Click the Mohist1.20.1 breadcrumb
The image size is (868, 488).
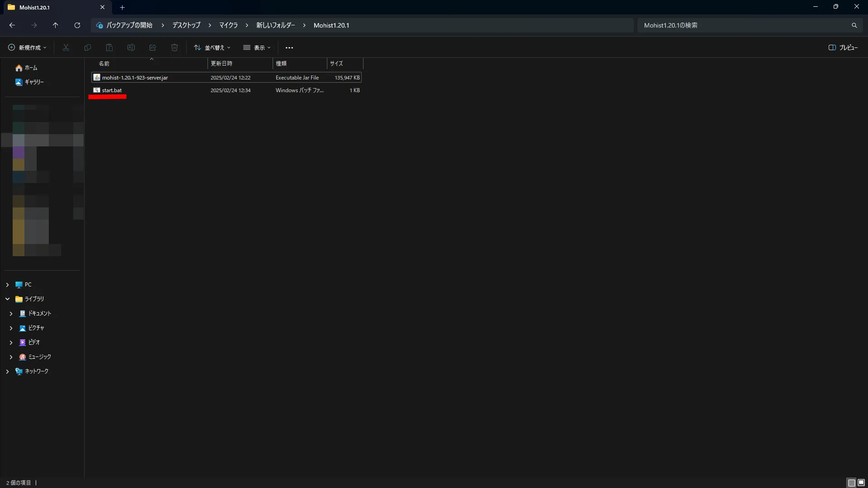331,25
